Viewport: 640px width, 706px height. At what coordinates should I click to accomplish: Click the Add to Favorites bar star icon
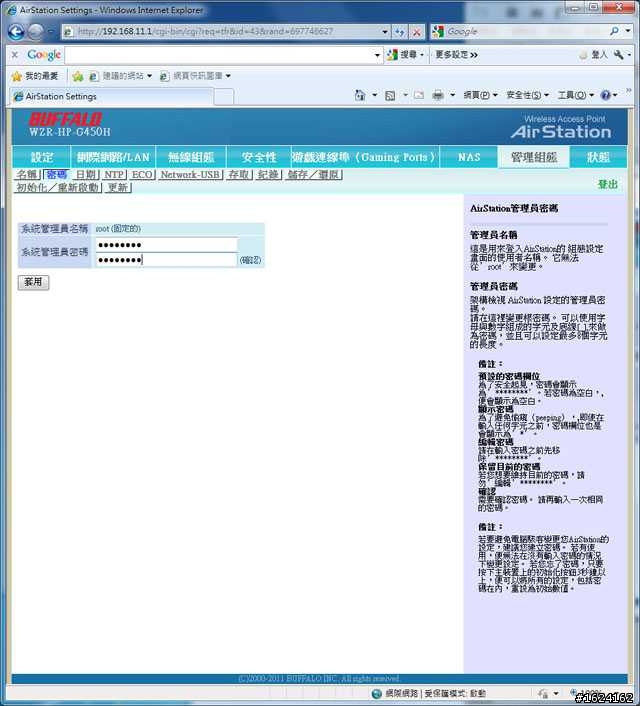click(78, 76)
